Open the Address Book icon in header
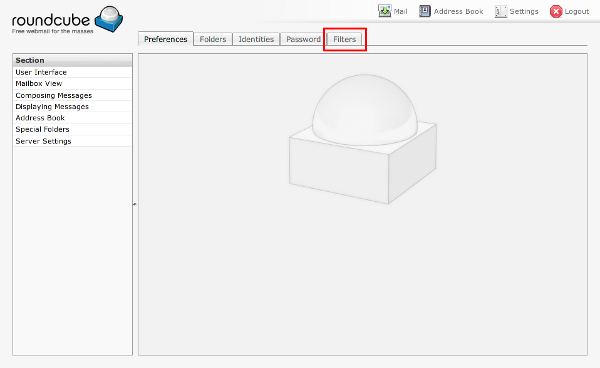 pyautogui.click(x=424, y=11)
